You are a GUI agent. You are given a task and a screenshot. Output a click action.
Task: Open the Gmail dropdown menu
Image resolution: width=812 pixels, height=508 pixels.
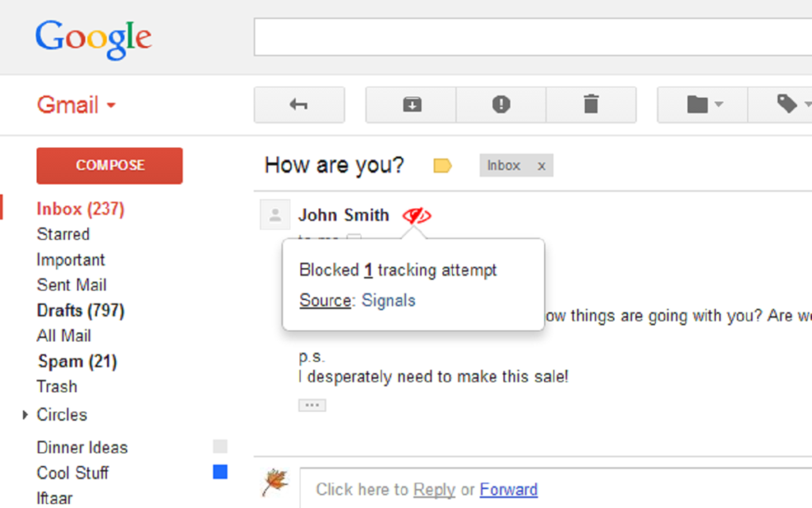coord(76,106)
